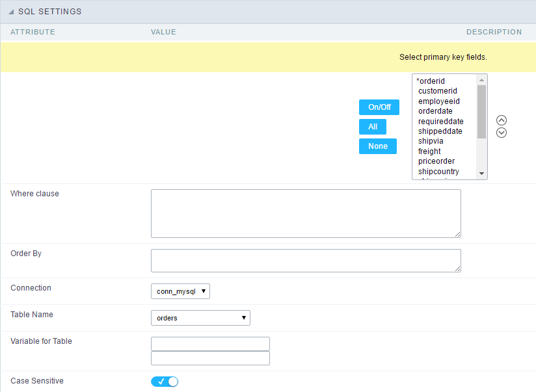Image resolution: width=536 pixels, height=392 pixels.
Task: Move selected field down using the down-arrow icon
Action: (x=501, y=133)
